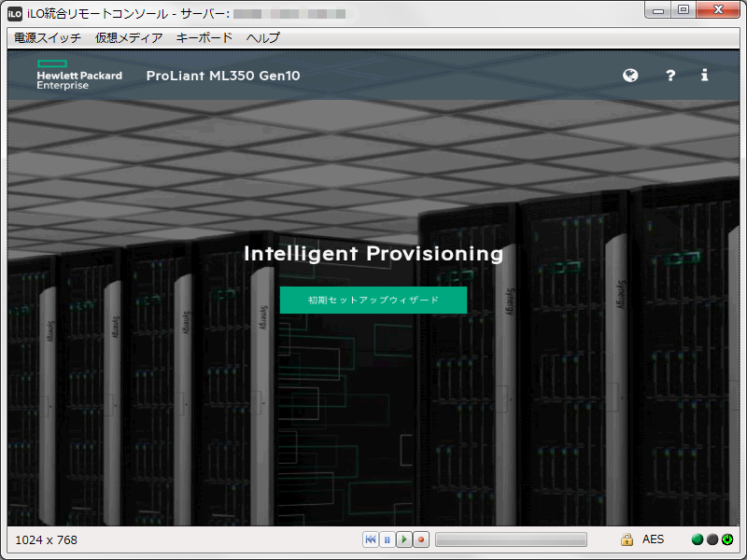Click the green health status LED

(698, 539)
